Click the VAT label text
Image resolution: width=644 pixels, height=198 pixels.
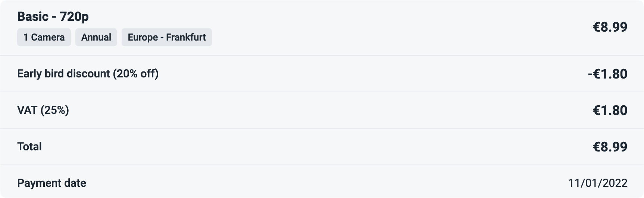pyautogui.click(x=43, y=110)
